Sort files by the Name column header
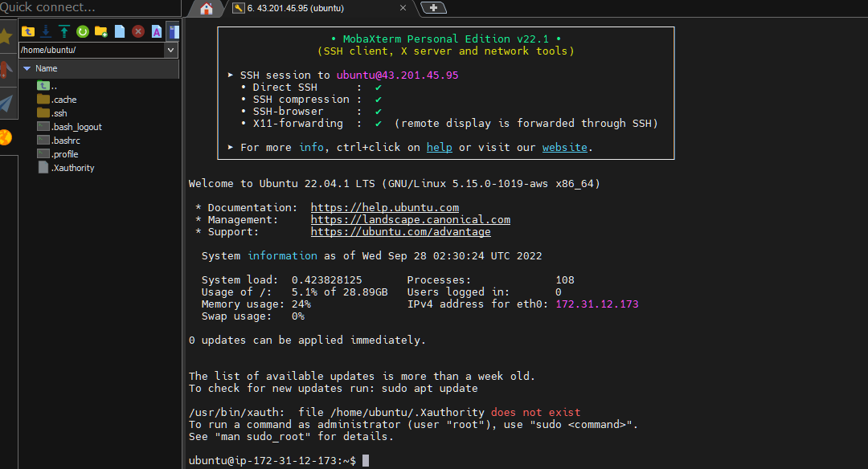Screen dimensions: 868x469 [99, 68]
